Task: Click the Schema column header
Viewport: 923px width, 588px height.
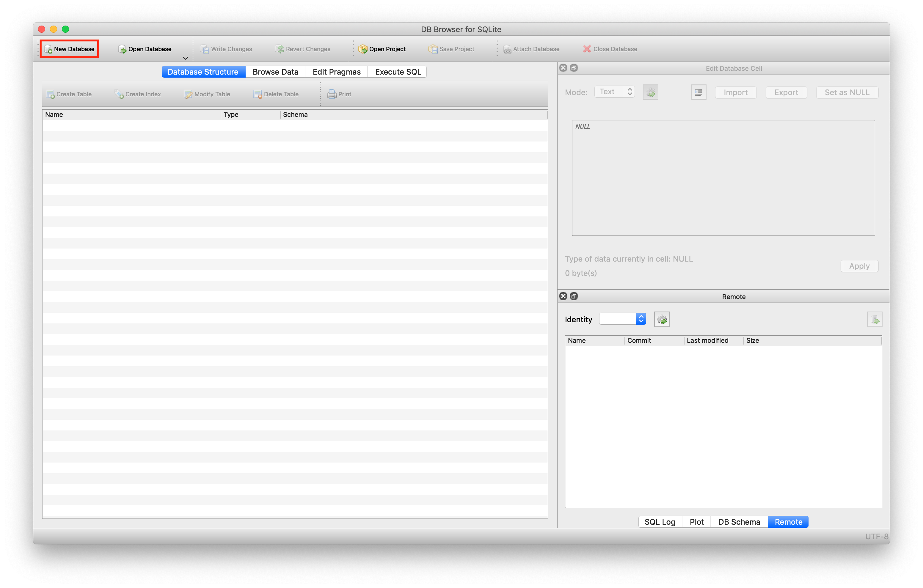Action: pyautogui.click(x=414, y=115)
